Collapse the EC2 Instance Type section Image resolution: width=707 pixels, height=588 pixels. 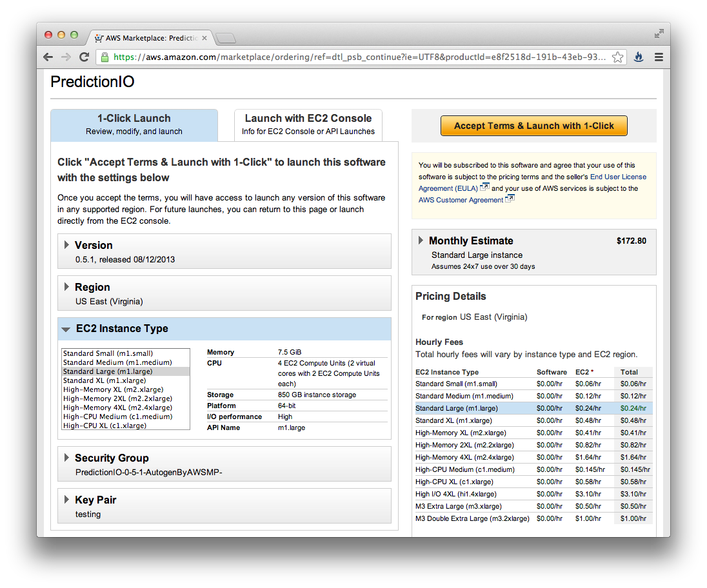(x=66, y=329)
